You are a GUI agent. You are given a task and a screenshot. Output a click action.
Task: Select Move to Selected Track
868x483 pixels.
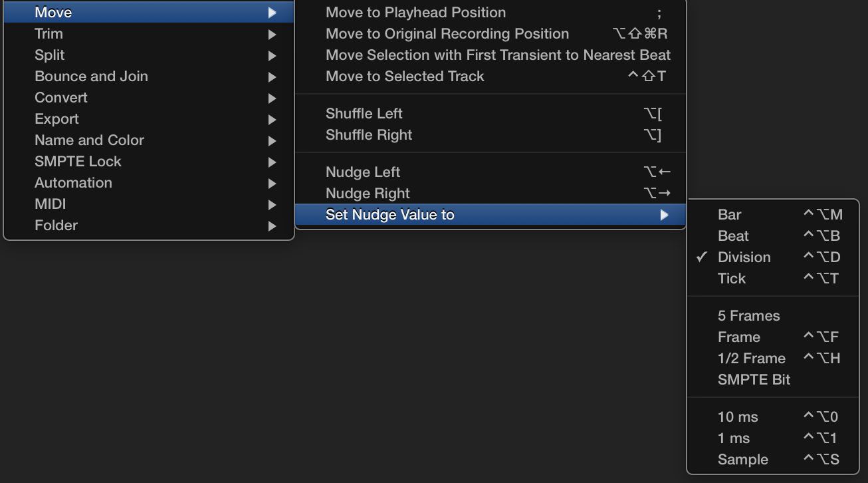point(405,77)
